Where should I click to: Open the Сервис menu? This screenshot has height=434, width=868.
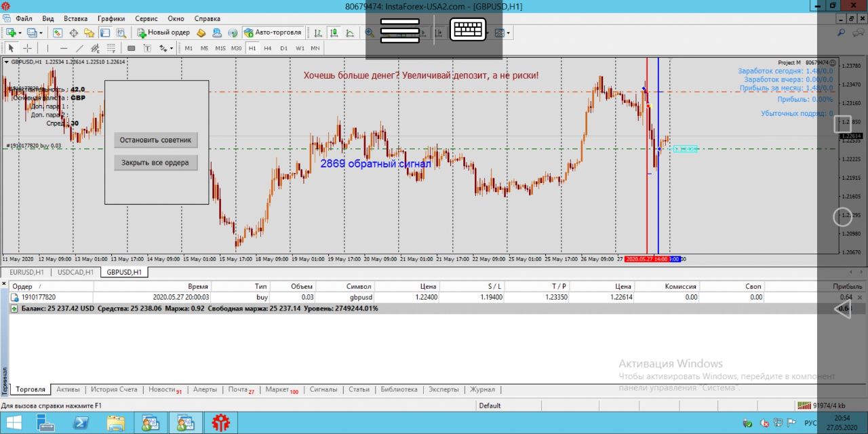(x=146, y=18)
